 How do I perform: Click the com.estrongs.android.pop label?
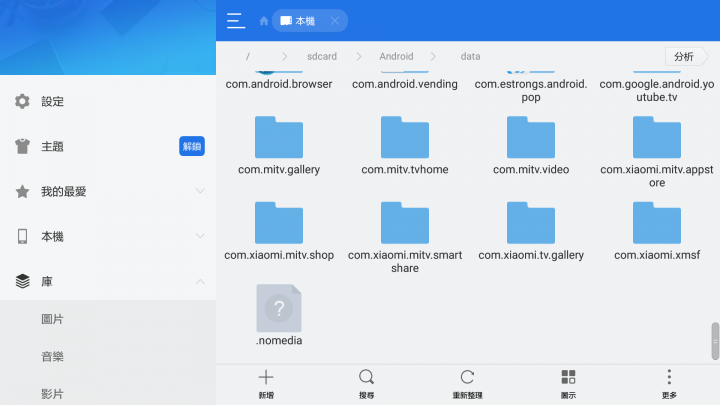(531, 90)
